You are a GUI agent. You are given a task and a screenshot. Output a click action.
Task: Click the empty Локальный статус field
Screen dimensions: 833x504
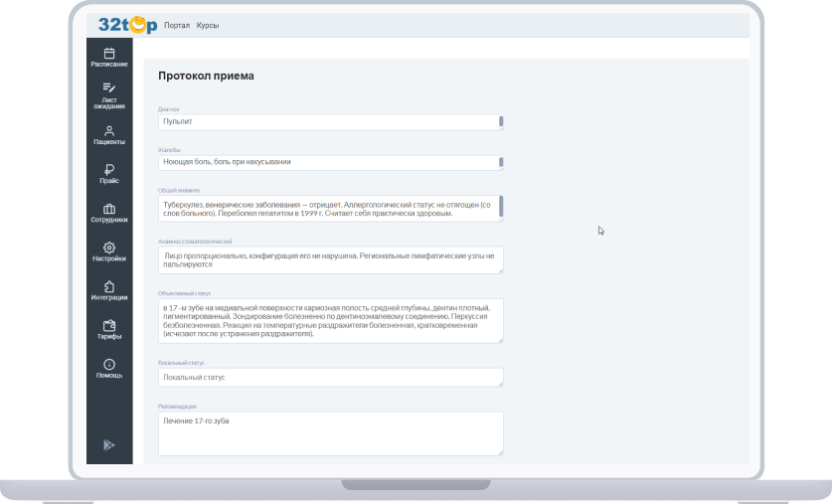point(330,377)
